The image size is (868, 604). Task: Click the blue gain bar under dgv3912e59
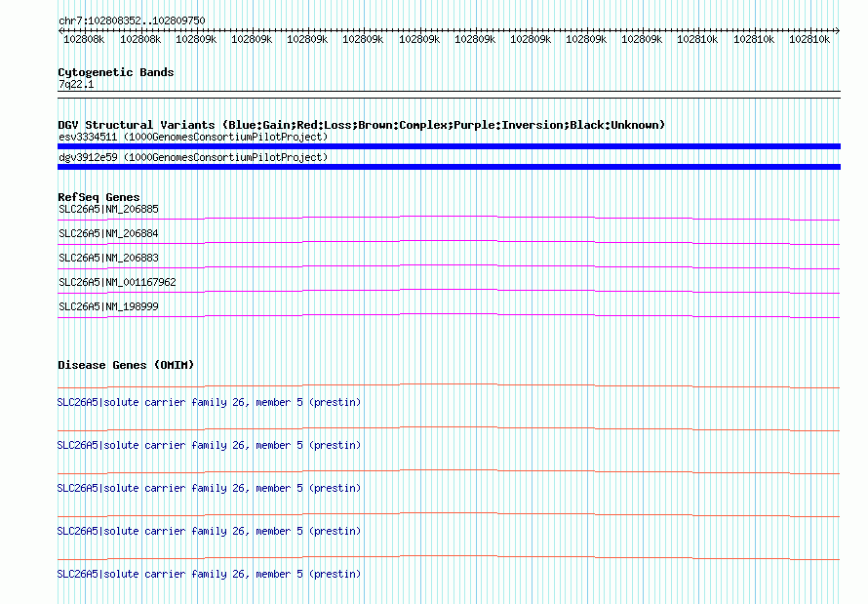[x=449, y=167]
